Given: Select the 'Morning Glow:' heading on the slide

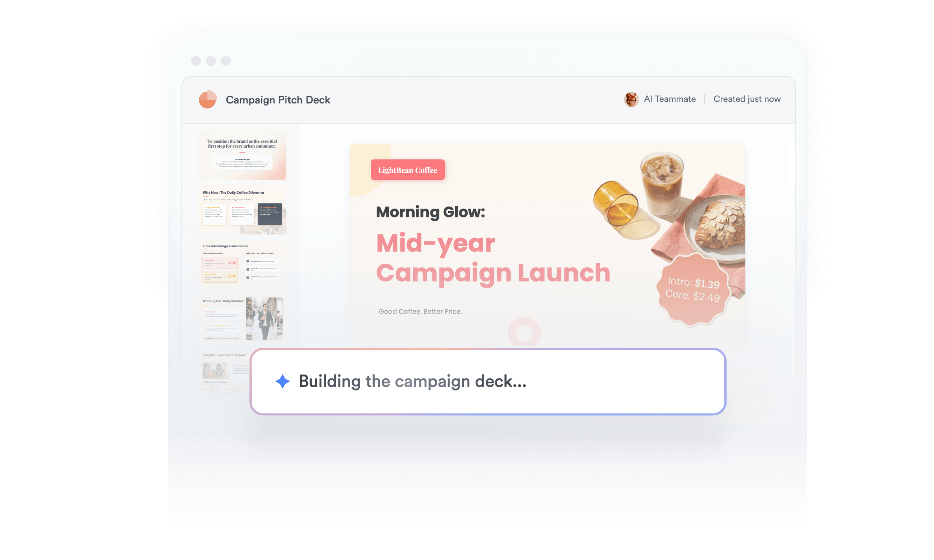Looking at the screenshot, I should (x=431, y=212).
